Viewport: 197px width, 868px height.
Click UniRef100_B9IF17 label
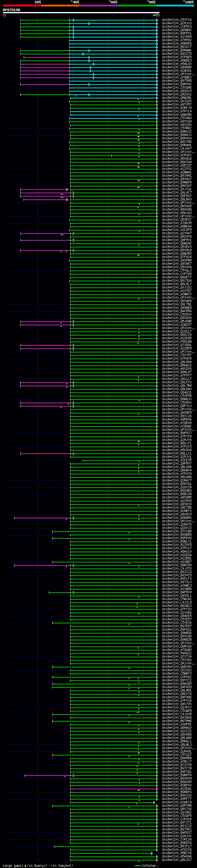177,846
